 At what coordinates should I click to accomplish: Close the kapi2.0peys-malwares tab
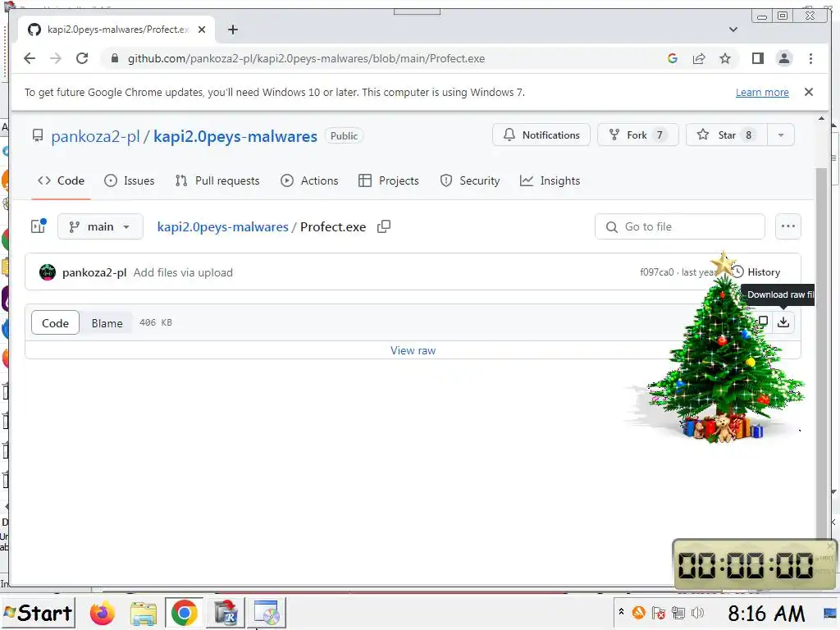tap(202, 30)
